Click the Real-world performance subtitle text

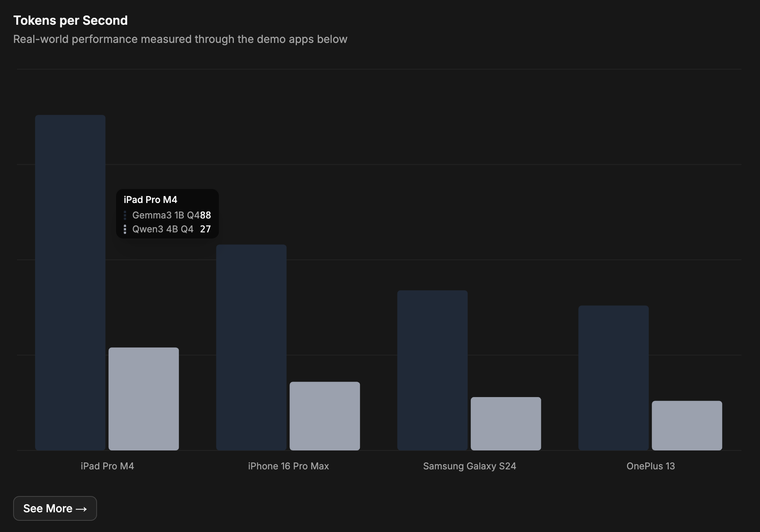(180, 39)
